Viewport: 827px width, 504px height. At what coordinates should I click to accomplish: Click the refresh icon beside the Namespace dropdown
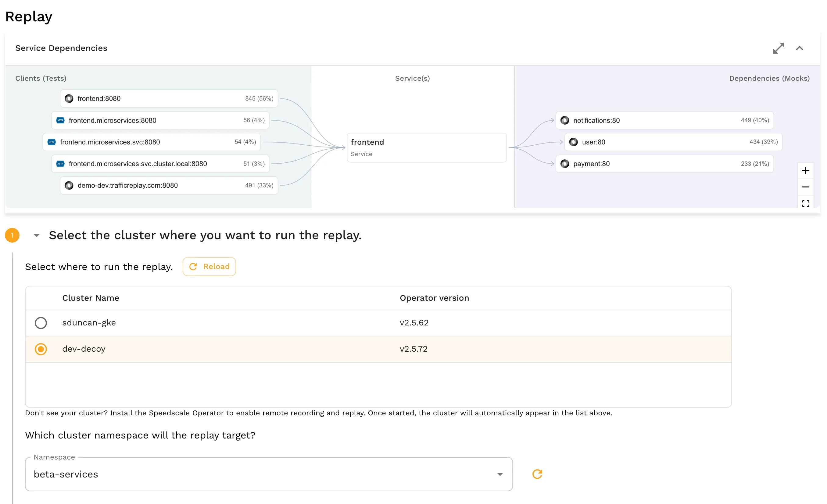point(537,474)
